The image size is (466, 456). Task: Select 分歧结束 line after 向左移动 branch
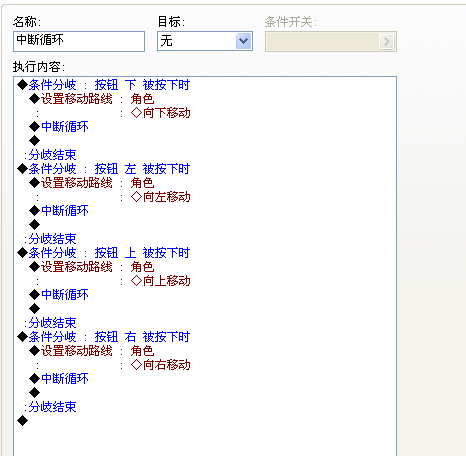[x=50, y=239]
